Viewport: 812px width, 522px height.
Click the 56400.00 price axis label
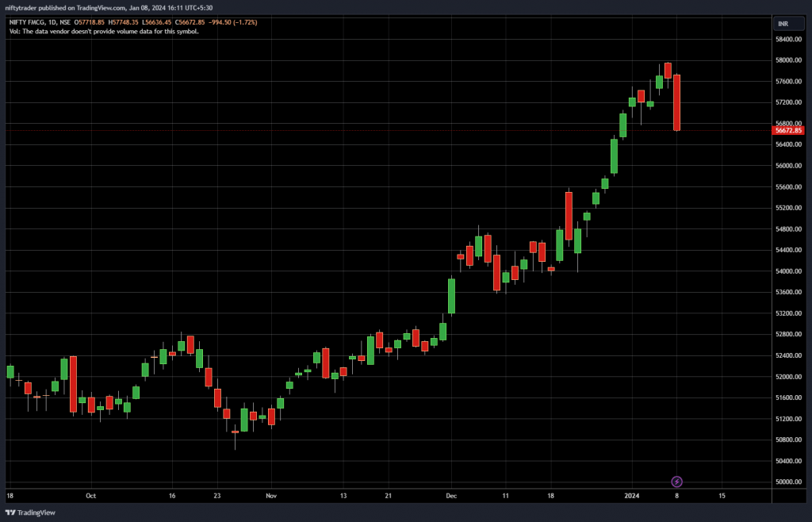coord(789,144)
